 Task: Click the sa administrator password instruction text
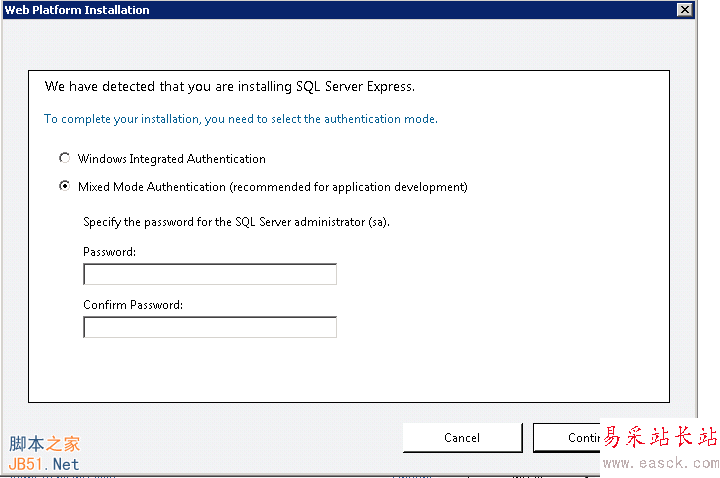pos(236,221)
